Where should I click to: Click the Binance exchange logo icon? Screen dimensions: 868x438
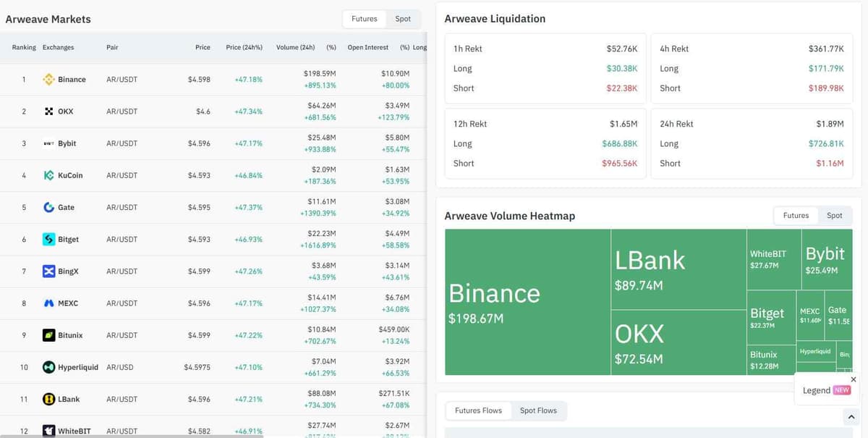coord(49,80)
